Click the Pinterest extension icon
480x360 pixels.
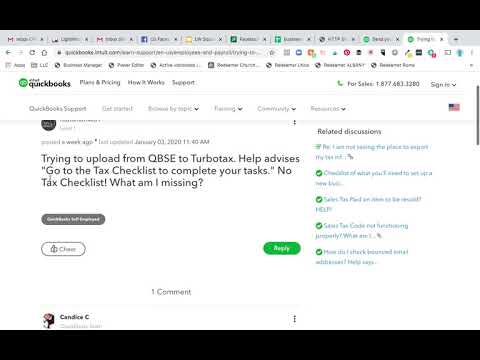tap(347, 53)
